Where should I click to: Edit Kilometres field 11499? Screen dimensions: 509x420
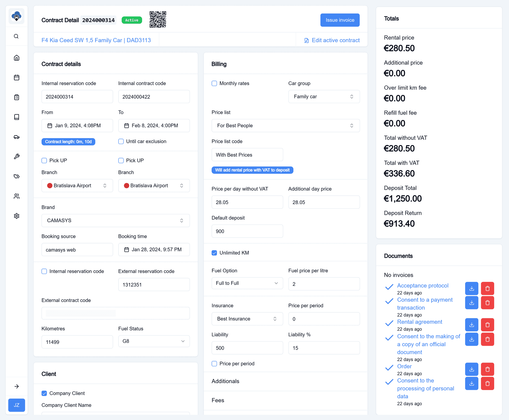(77, 342)
